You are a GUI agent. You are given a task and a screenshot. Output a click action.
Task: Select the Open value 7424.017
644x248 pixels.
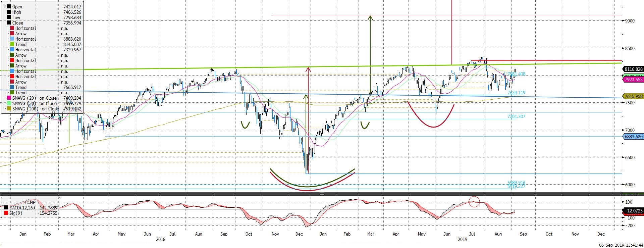pos(72,7)
